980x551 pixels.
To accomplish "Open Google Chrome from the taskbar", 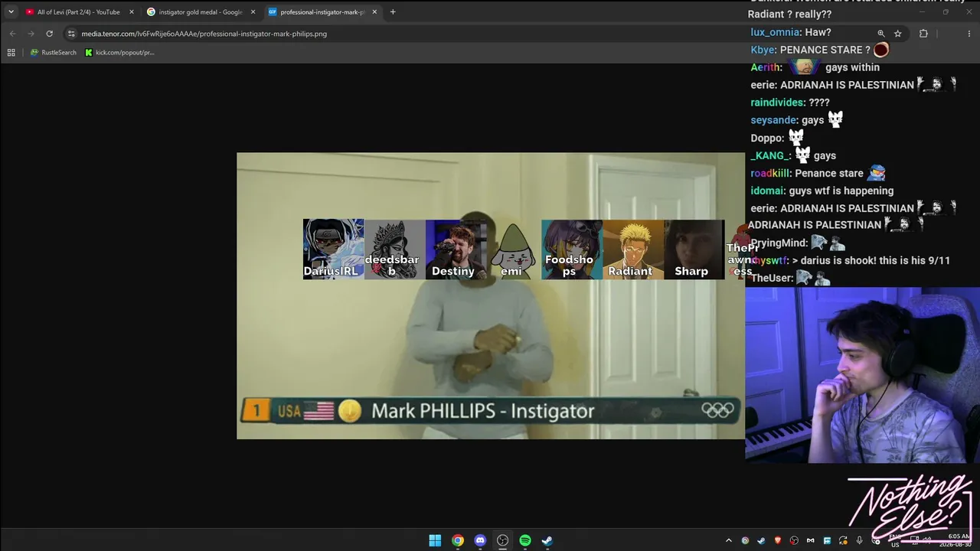I will point(457,540).
